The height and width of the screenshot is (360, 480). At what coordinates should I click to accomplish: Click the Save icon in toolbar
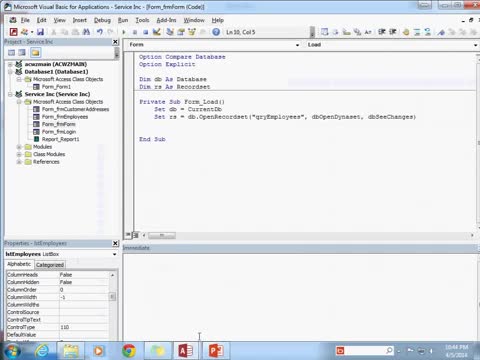tap(40, 32)
